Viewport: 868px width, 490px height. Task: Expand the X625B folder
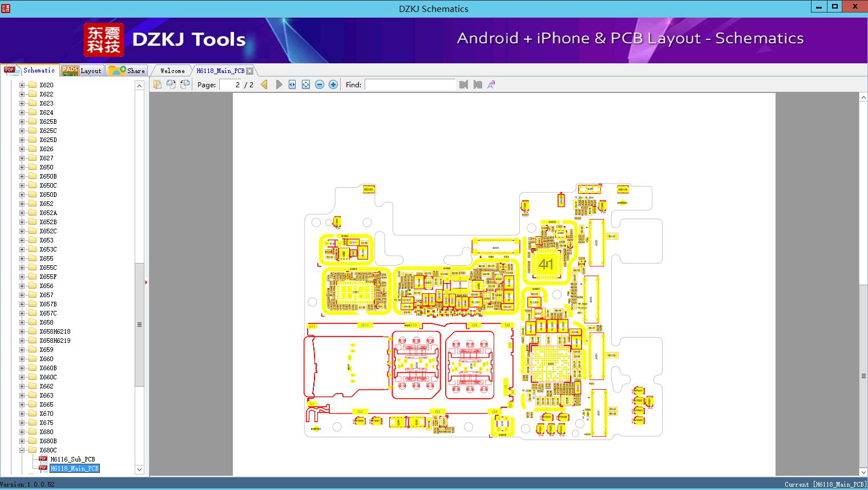[x=22, y=122]
